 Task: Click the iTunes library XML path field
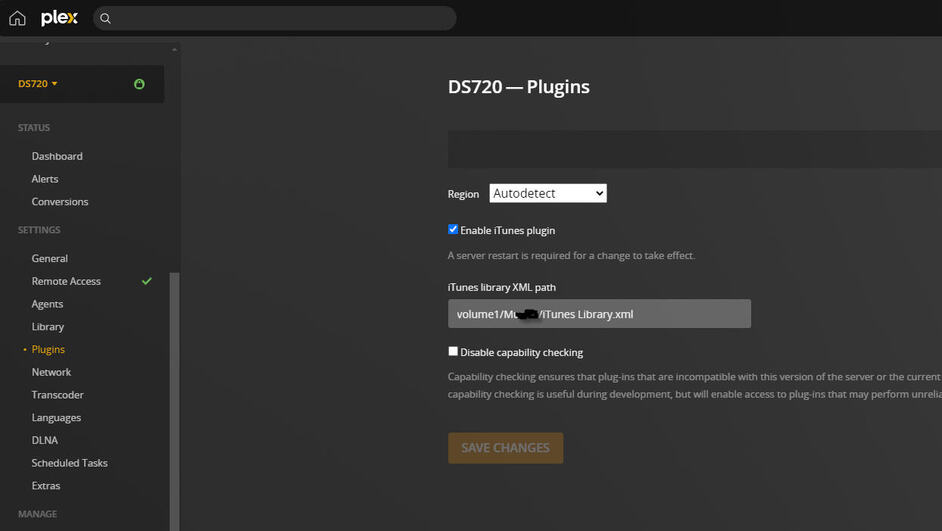coord(599,314)
